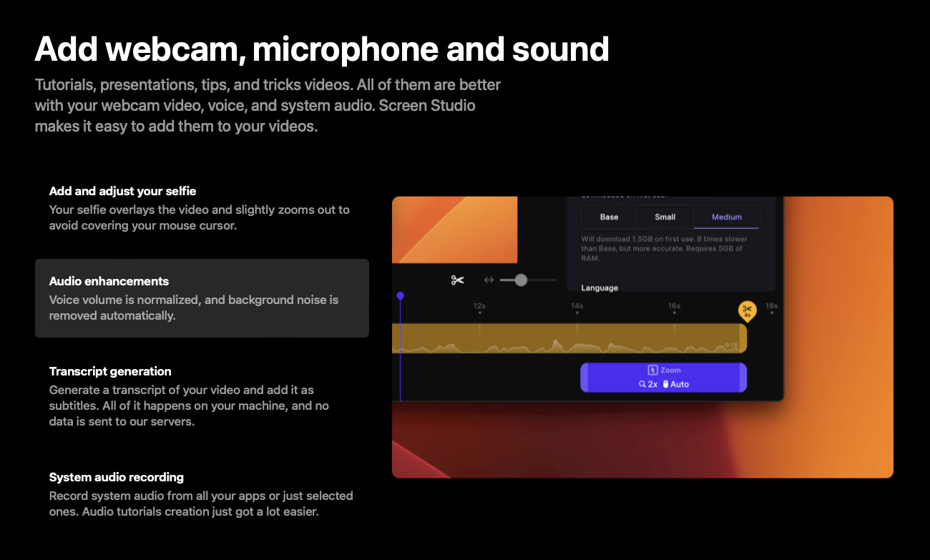Click the 14s timeline tick label

tap(577, 306)
